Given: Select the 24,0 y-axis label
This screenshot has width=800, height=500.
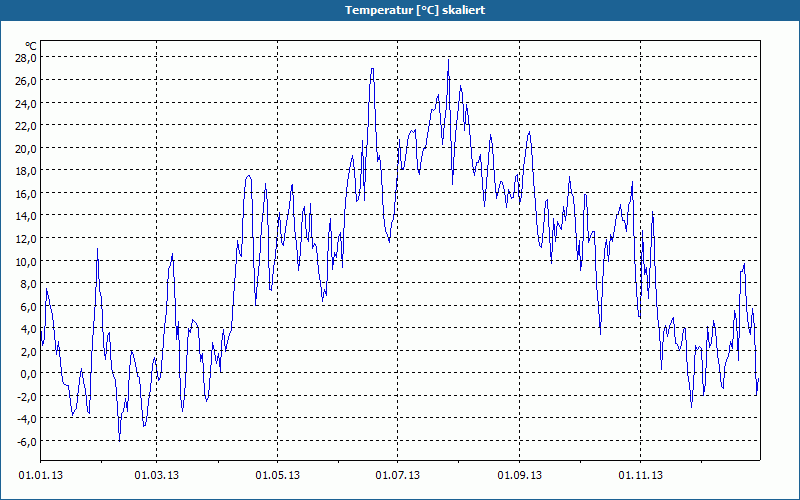Looking at the screenshot, I should pos(26,104).
